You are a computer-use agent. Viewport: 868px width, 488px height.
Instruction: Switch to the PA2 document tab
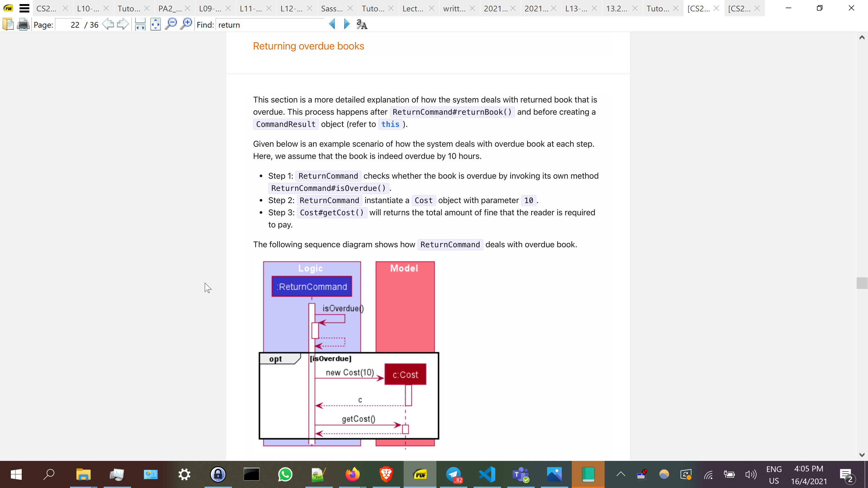tap(170, 8)
